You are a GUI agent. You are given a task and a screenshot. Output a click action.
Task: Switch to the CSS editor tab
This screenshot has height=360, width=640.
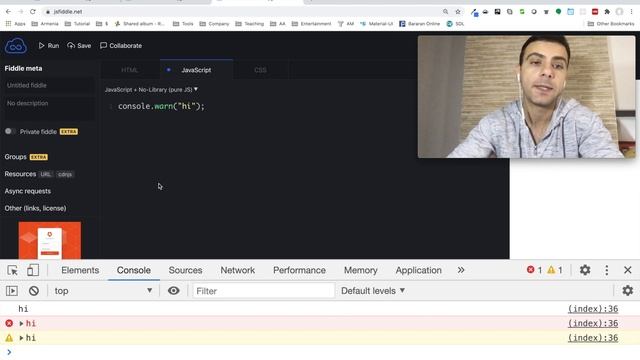pyautogui.click(x=260, y=70)
